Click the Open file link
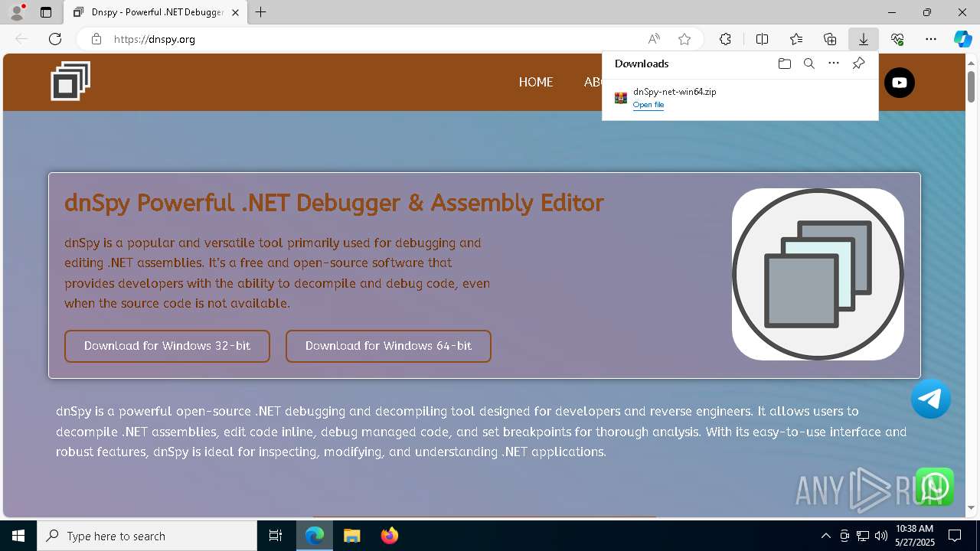 pos(648,105)
